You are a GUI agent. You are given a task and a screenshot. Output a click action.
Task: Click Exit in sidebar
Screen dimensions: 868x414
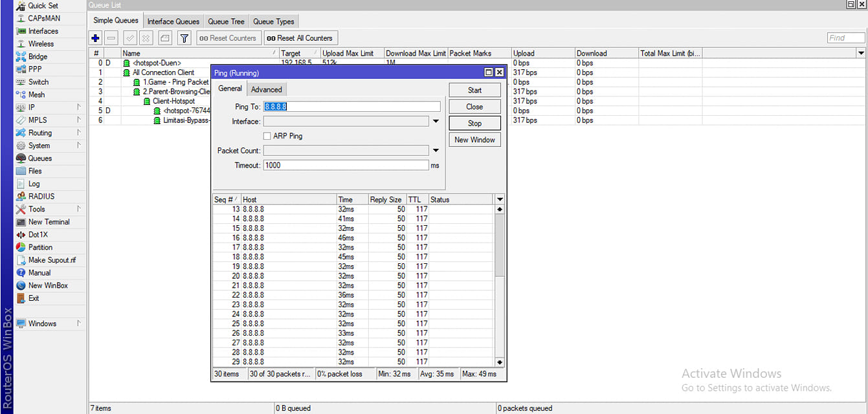pyautogui.click(x=34, y=298)
